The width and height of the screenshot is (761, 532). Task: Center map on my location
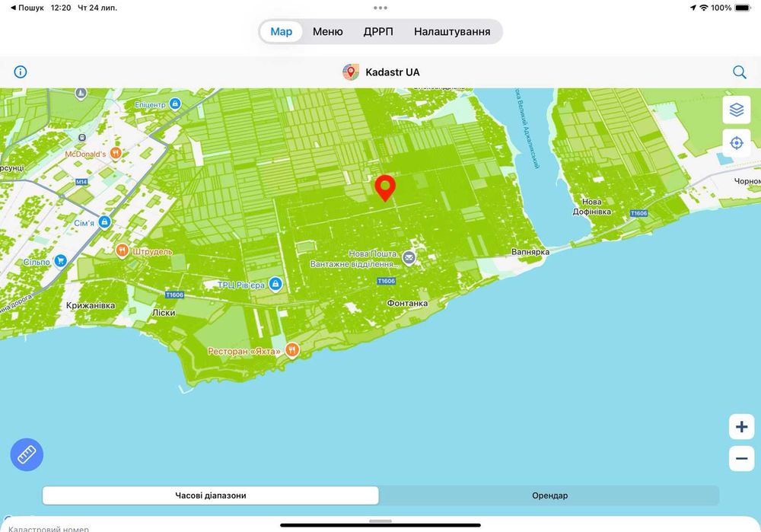(x=736, y=143)
